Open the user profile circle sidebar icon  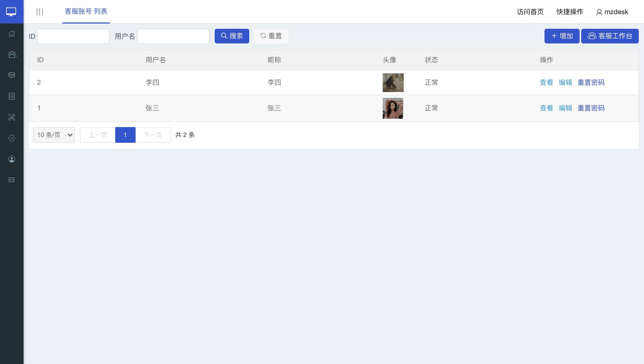click(x=12, y=159)
